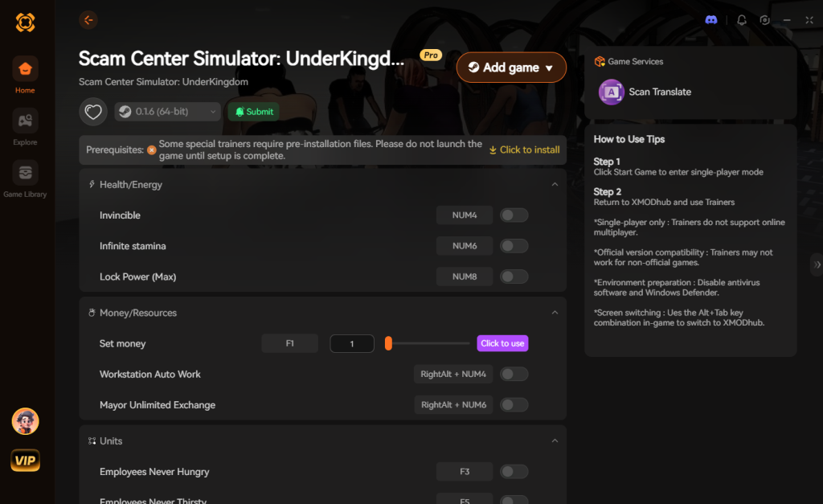Click the Money/Resources bag icon

coord(92,313)
